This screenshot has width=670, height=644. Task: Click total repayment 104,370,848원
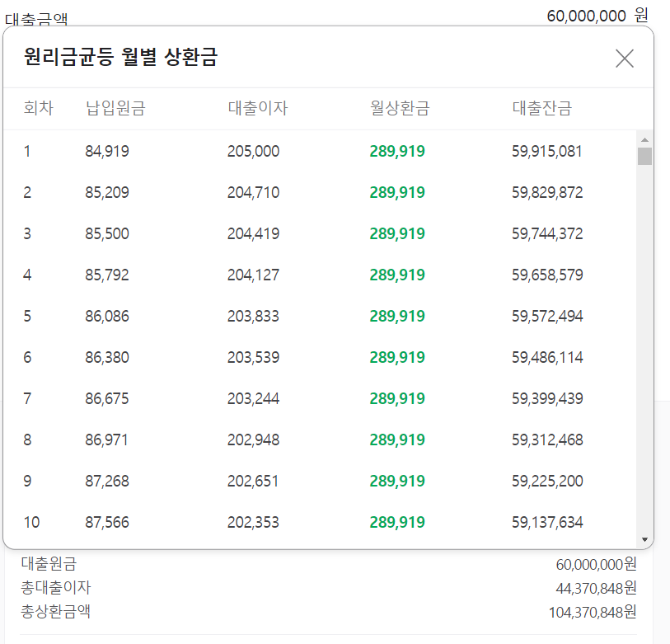[593, 613]
